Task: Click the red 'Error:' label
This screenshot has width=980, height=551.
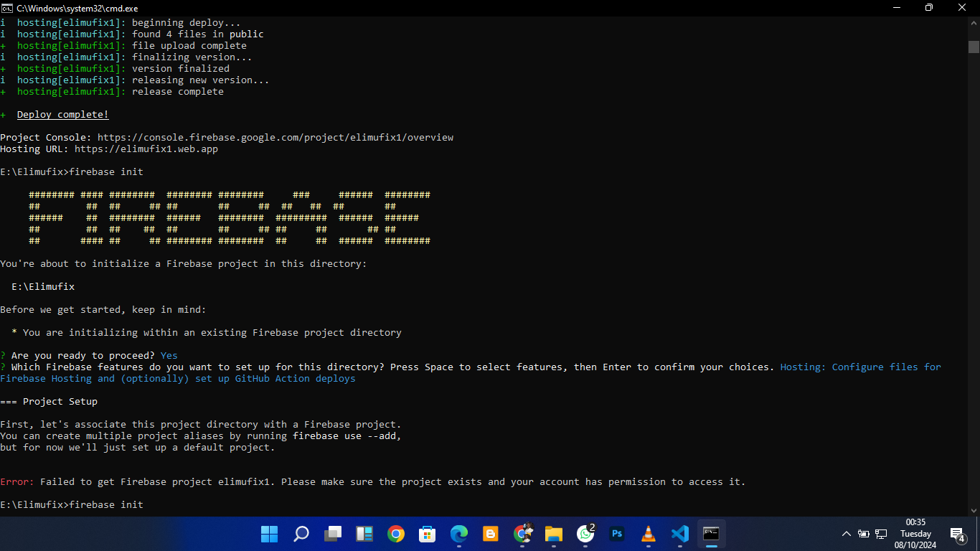Action: click(x=17, y=482)
